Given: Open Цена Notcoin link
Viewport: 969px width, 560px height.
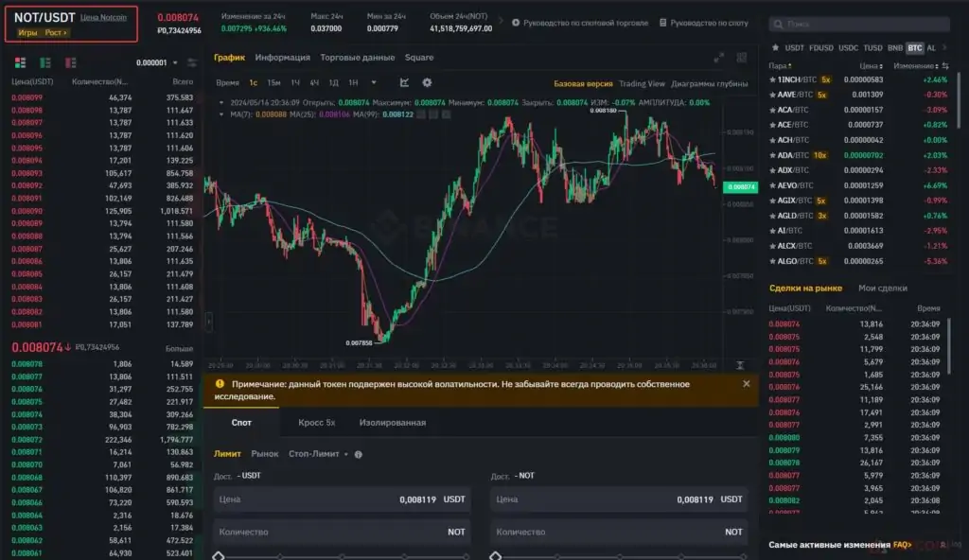Looking at the screenshot, I should point(103,17).
